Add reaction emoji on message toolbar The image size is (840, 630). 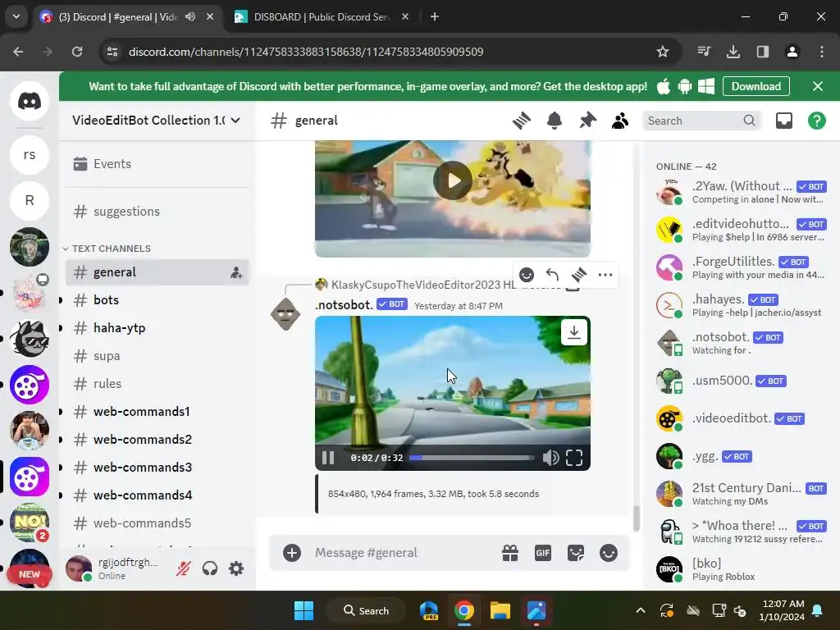coord(527,275)
